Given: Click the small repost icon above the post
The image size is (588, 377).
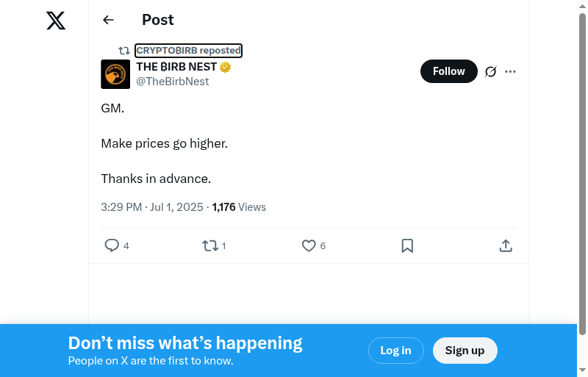Looking at the screenshot, I should pyautogui.click(x=124, y=51).
